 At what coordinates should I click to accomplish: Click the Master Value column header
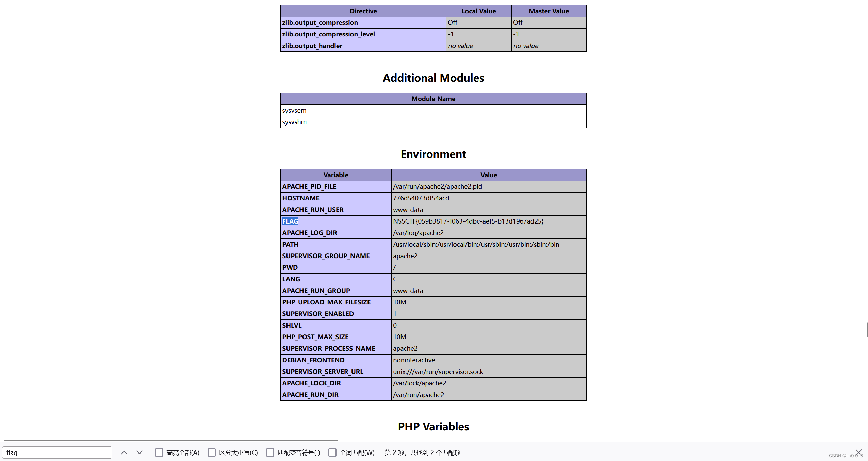pos(548,11)
